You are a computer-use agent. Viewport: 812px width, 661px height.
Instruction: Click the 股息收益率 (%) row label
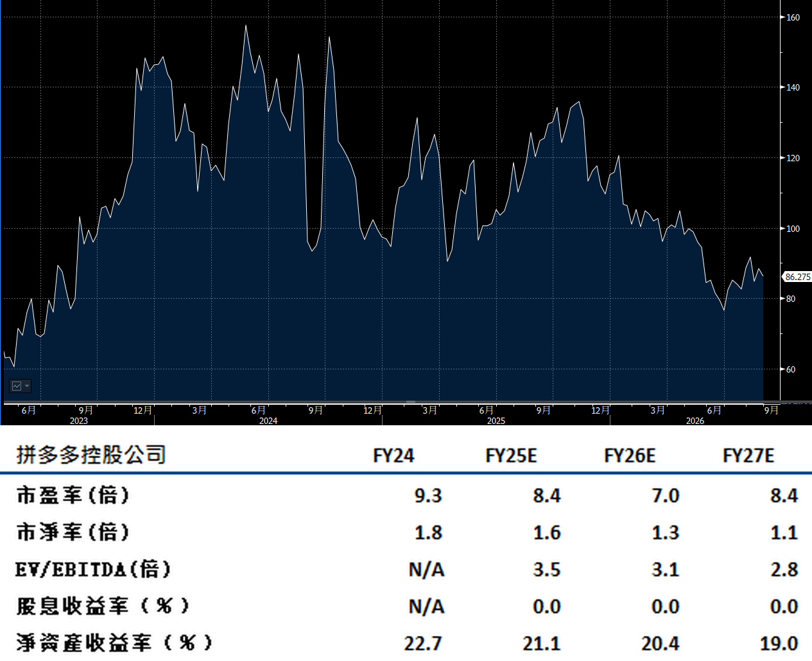(103, 606)
